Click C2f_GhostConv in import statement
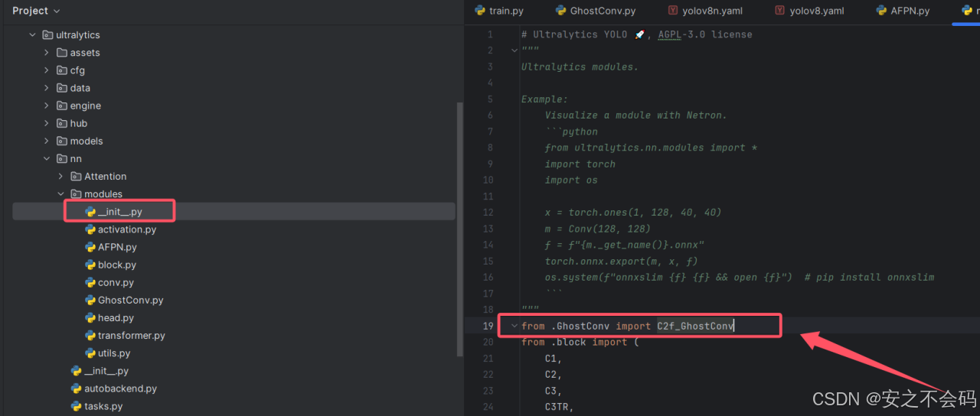980x416 pixels. pyautogui.click(x=696, y=326)
